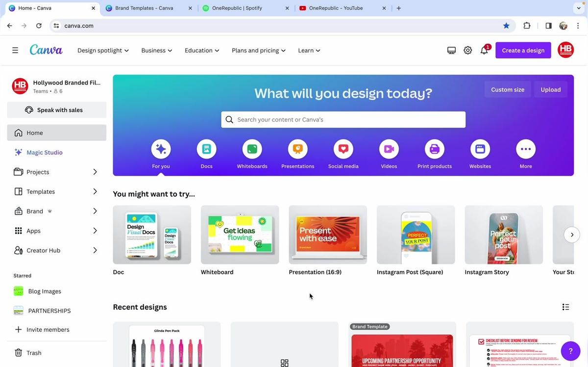Start a Presentation (16:9) design

[x=328, y=235]
